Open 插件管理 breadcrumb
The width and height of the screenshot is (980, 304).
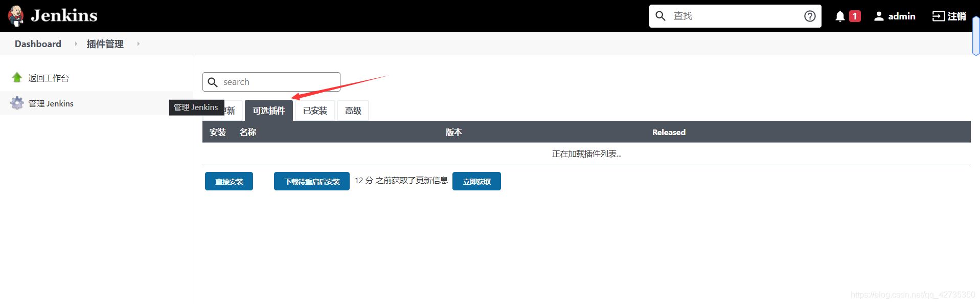click(105, 44)
